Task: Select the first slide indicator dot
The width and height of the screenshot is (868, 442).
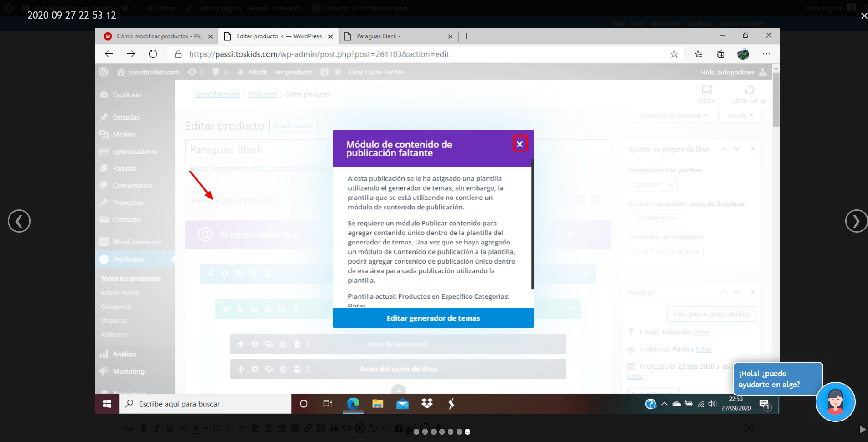Action: (x=416, y=432)
